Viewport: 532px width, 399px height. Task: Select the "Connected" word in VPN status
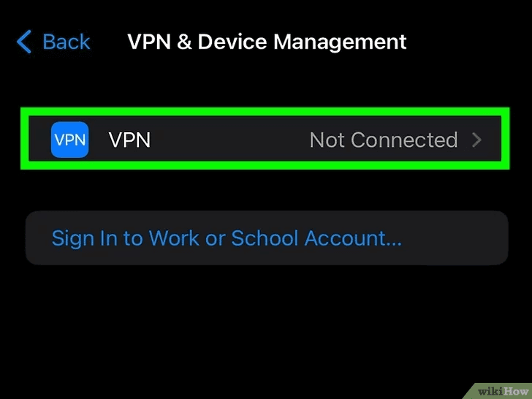(x=404, y=140)
